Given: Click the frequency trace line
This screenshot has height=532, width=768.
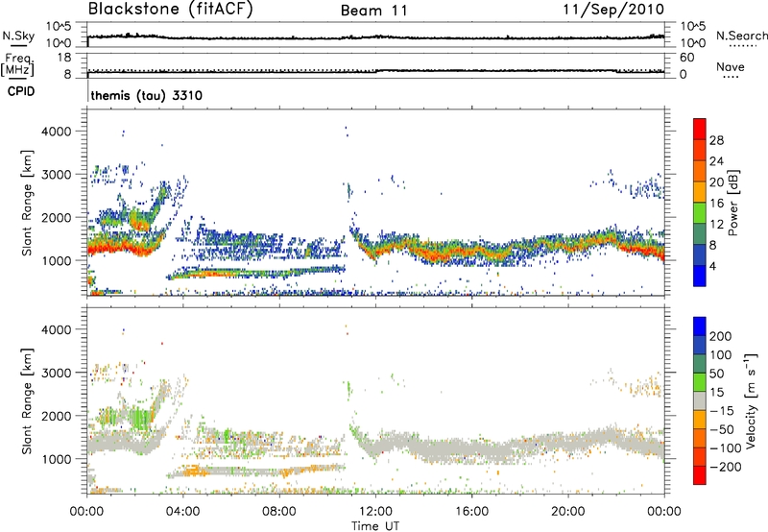Looking at the screenshot, I should (375, 72).
